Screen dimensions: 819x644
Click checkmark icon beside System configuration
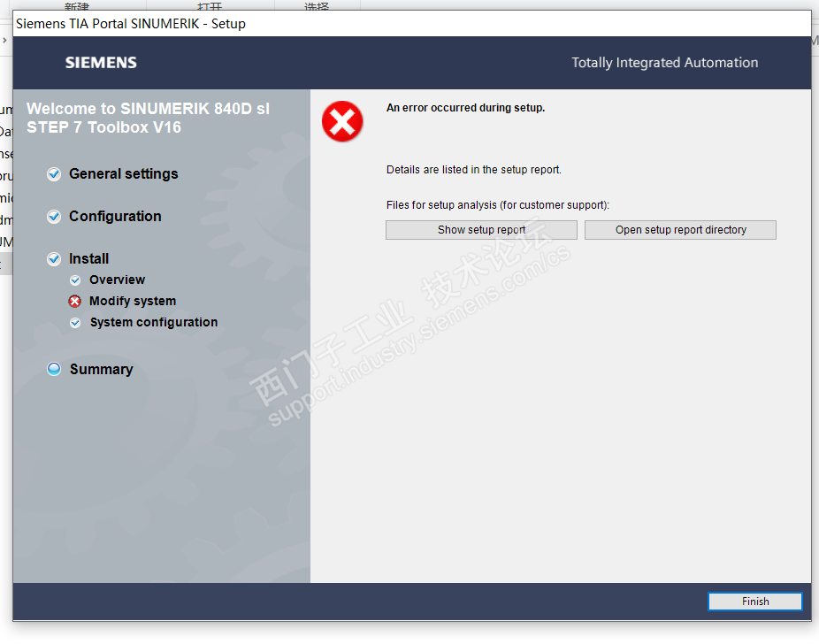coord(75,323)
